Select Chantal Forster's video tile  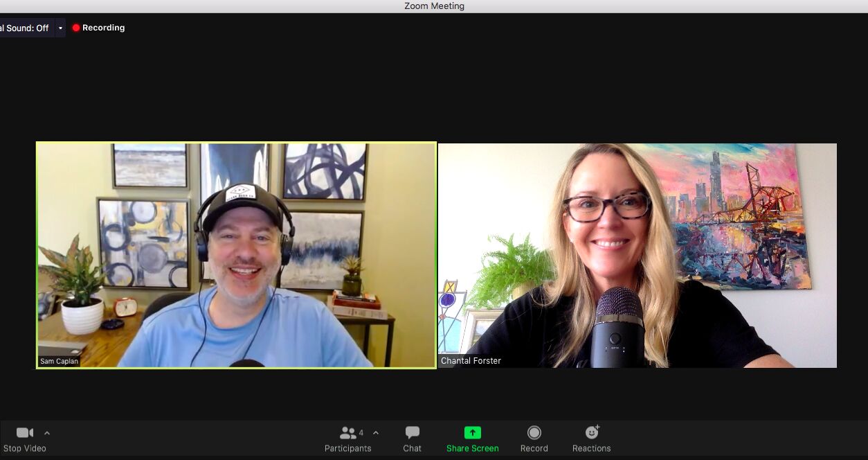pyautogui.click(x=638, y=255)
